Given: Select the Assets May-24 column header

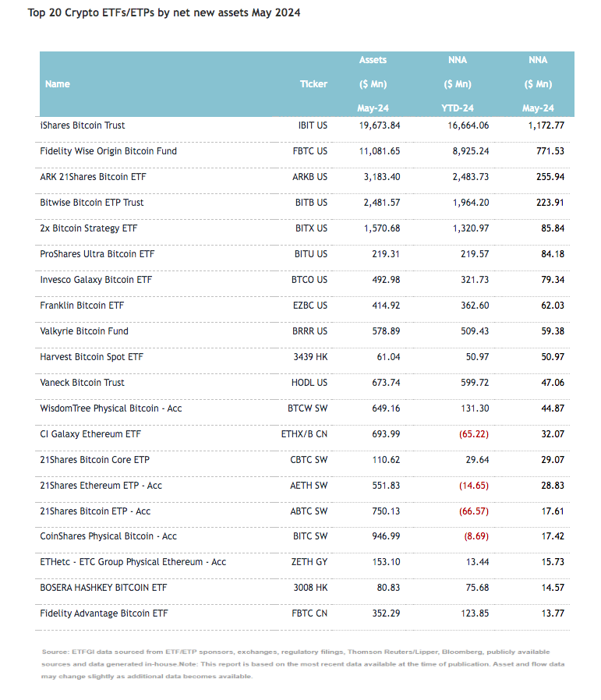Looking at the screenshot, I should [373, 84].
